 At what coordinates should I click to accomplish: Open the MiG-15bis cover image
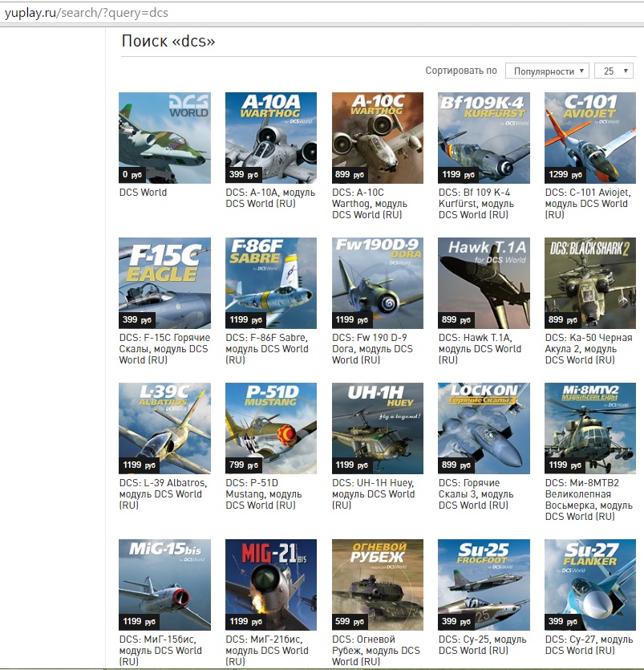tap(165, 585)
